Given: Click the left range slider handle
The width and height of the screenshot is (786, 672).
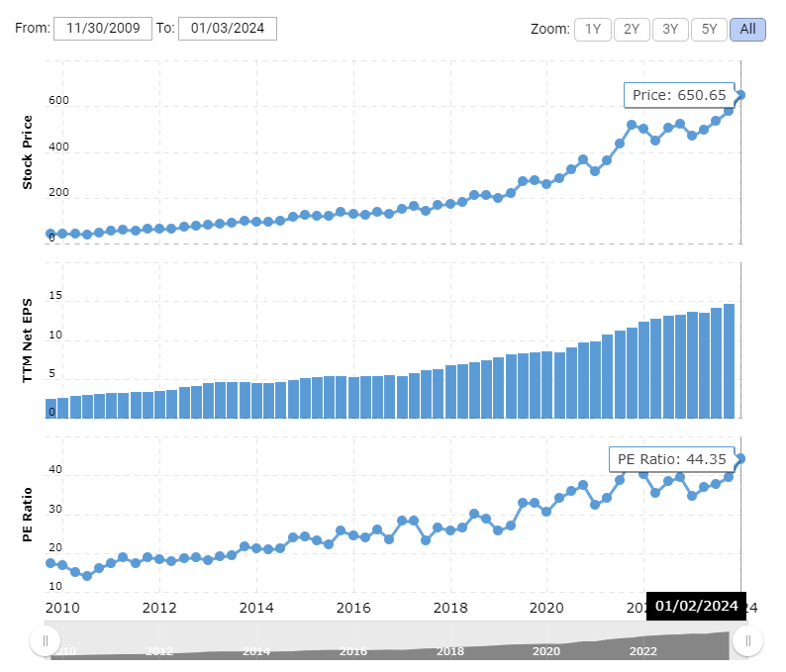Looking at the screenshot, I should (x=45, y=641).
